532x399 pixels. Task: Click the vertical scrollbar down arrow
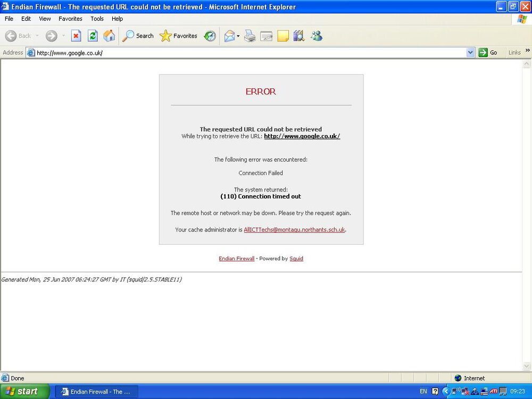tap(527, 366)
